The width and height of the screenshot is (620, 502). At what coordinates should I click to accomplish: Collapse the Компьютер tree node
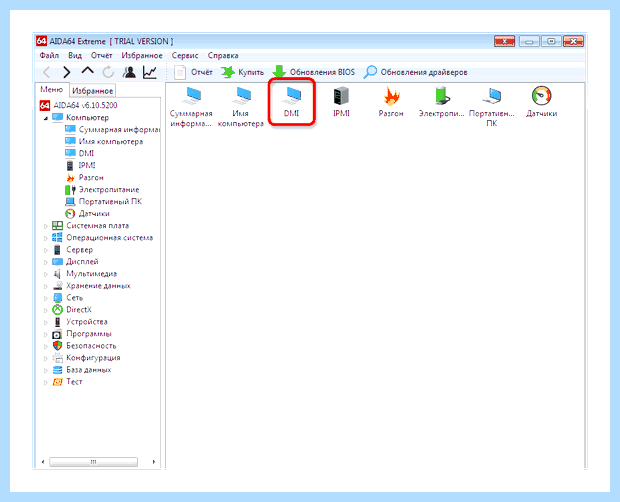(45, 118)
